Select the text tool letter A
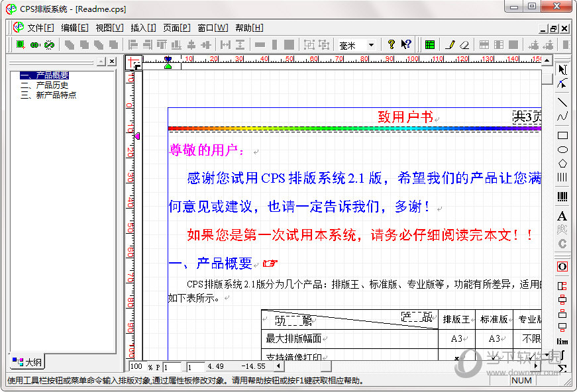Viewport: 577px width, 392px height. point(562,216)
